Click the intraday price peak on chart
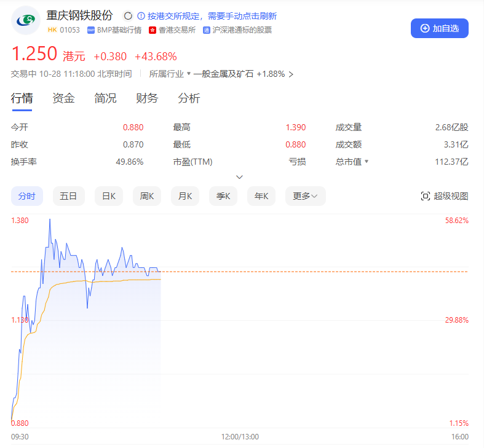 50,219
